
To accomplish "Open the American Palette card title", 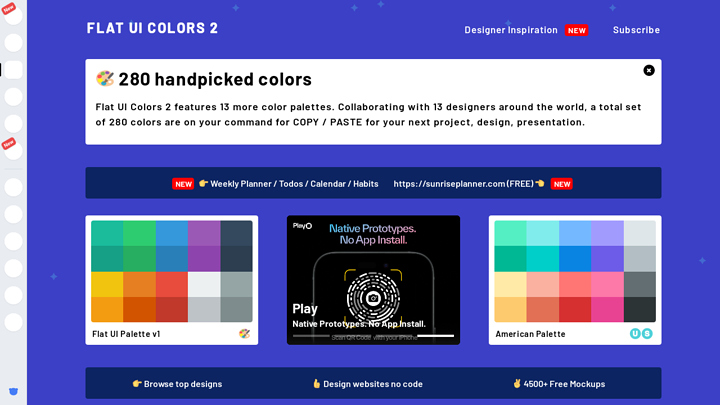I will pos(532,334).
